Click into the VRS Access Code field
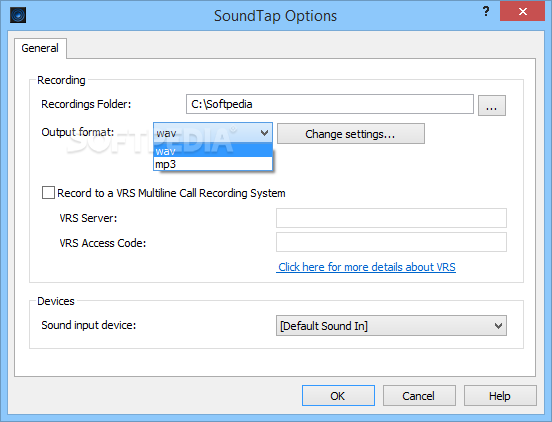 [x=391, y=242]
